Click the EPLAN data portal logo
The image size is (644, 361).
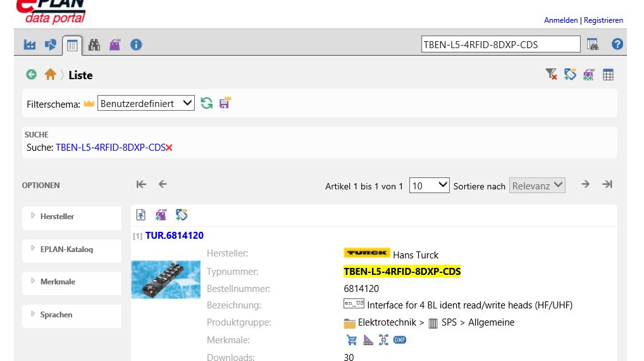(51, 11)
